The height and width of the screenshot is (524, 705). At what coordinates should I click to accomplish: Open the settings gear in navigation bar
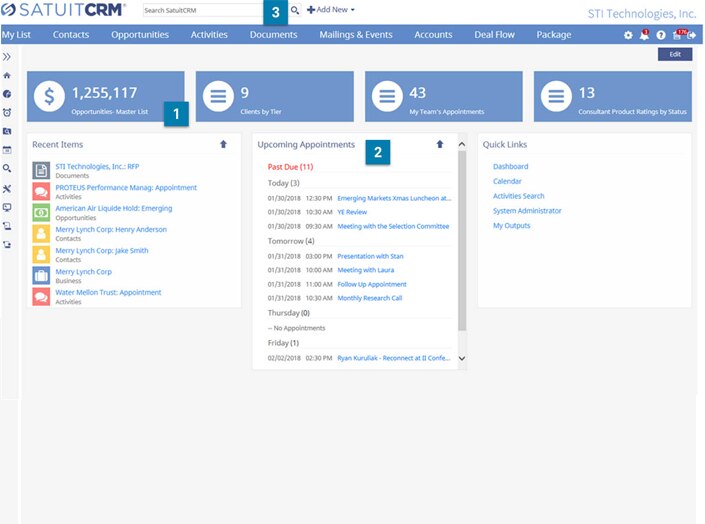[628, 35]
